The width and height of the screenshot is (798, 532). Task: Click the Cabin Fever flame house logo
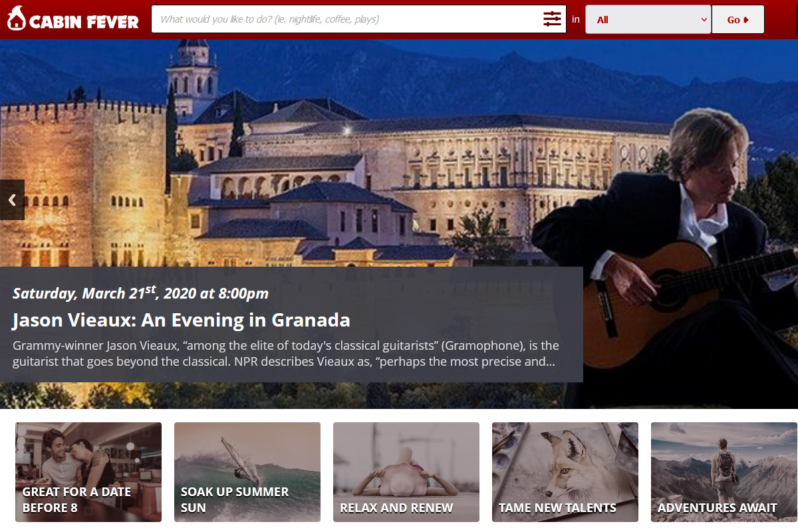coord(16,19)
